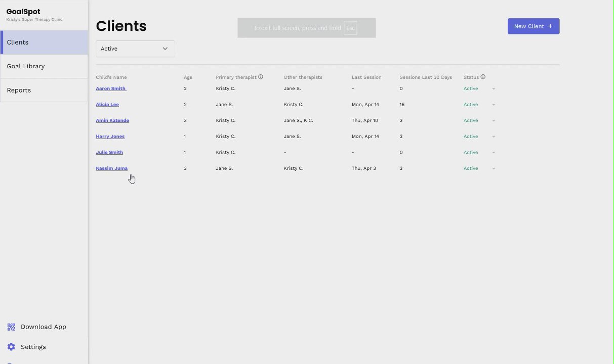Screen dimensions: 614x364
Task: Click the Primary therapist info icon
Action: coord(261,77)
